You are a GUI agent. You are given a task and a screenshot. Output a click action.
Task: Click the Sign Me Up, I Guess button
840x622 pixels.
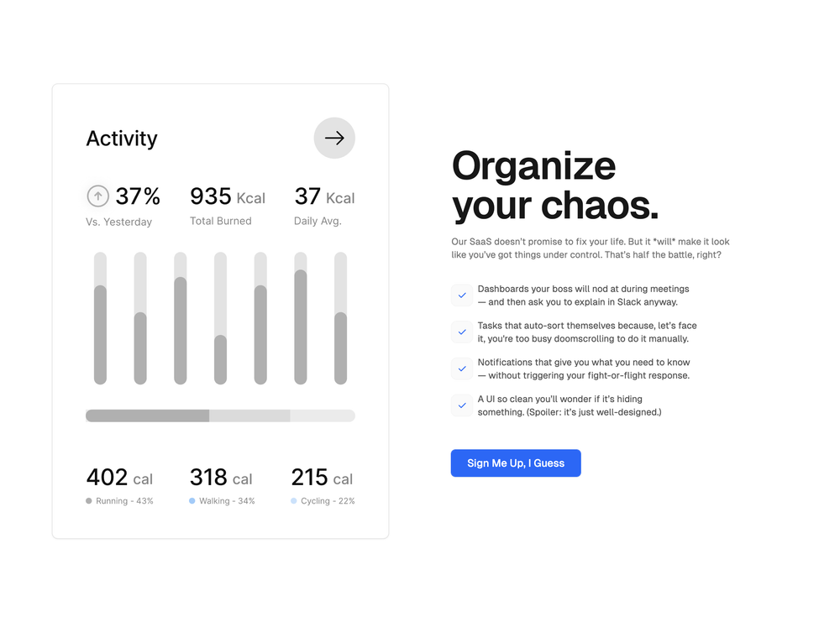click(516, 463)
